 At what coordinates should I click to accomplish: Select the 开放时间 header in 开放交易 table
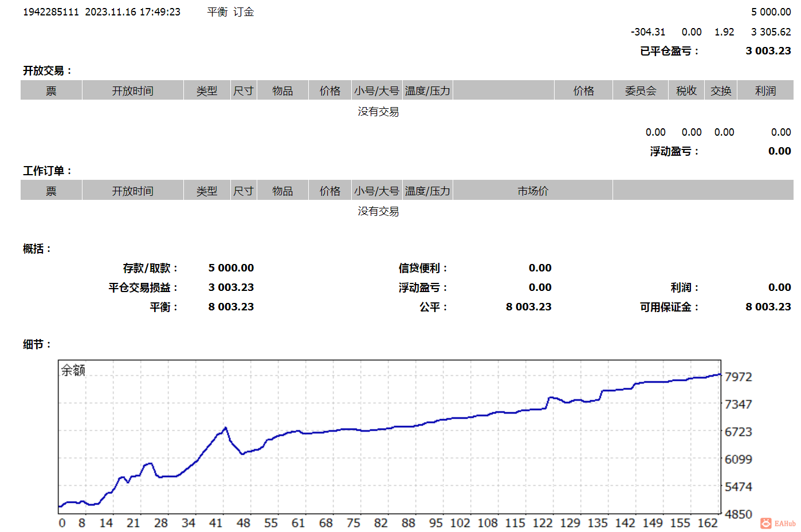tap(133, 90)
